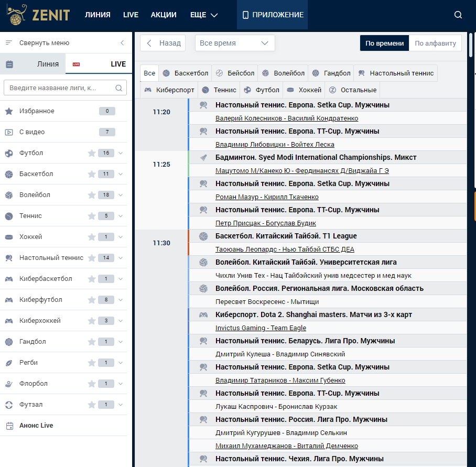This screenshot has width=476, height=467.
Task: Select the Все filter tab
Action: tap(149, 73)
